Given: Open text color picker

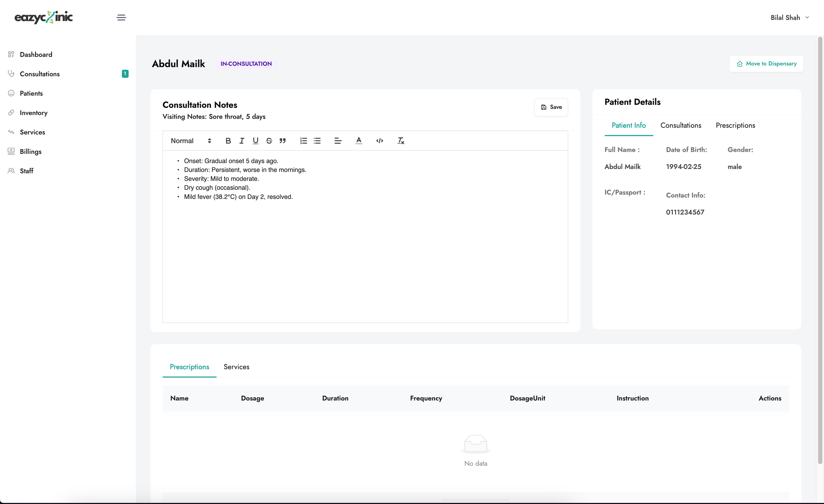Looking at the screenshot, I should (359, 141).
